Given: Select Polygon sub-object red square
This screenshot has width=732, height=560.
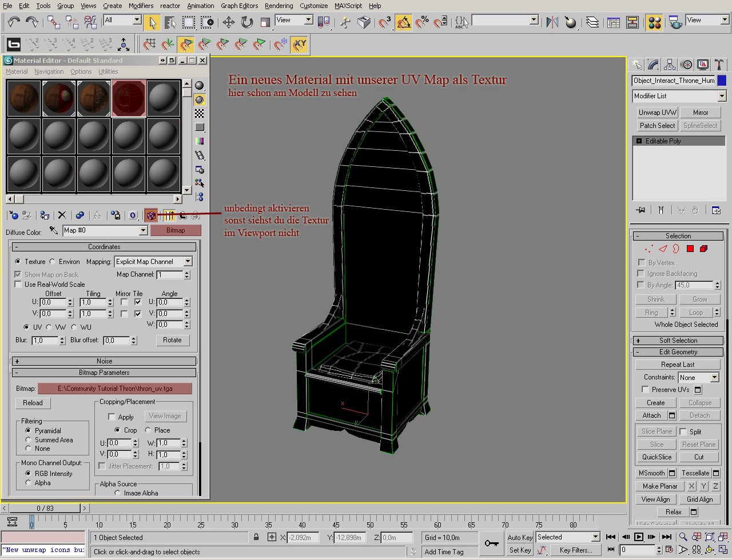Looking at the screenshot, I should click(x=690, y=249).
